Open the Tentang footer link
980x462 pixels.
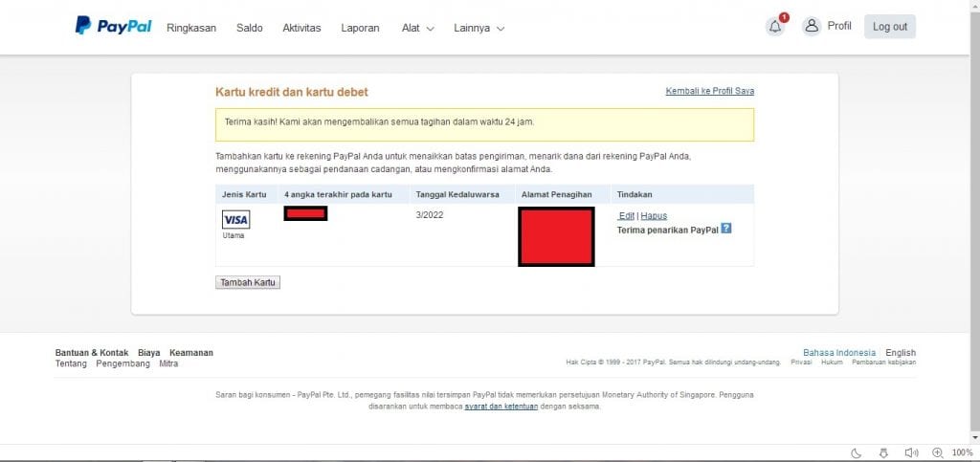pos(71,363)
